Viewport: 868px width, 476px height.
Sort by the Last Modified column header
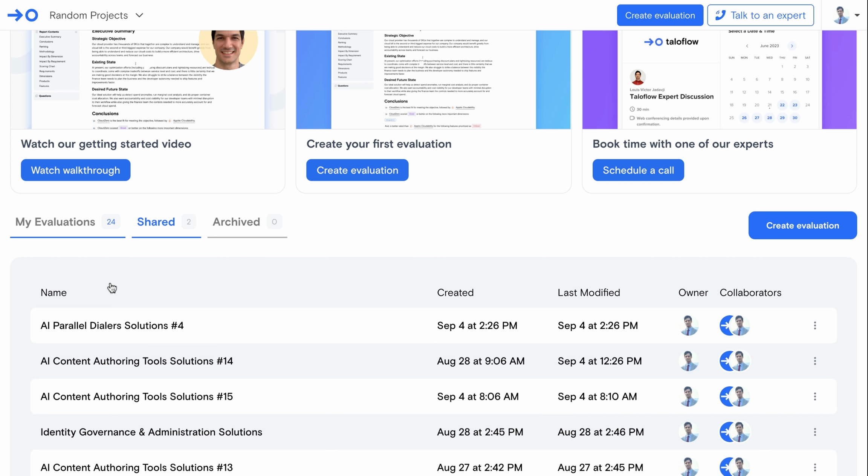click(588, 293)
